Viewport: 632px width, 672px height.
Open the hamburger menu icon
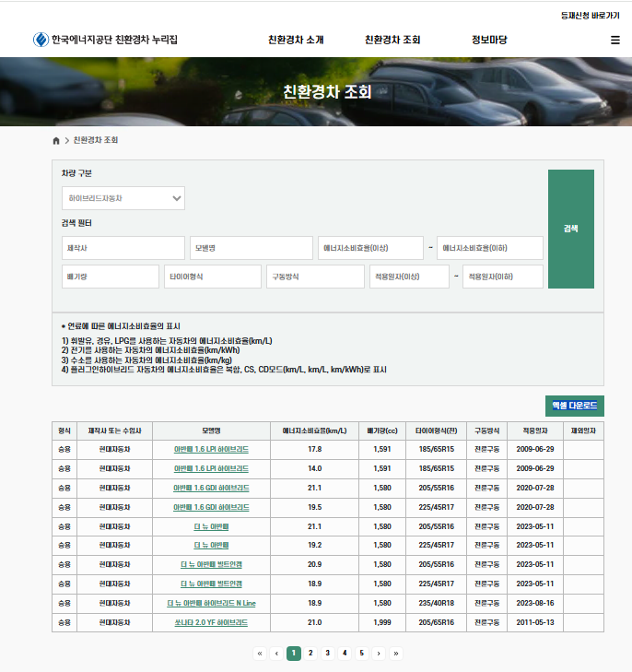614,40
